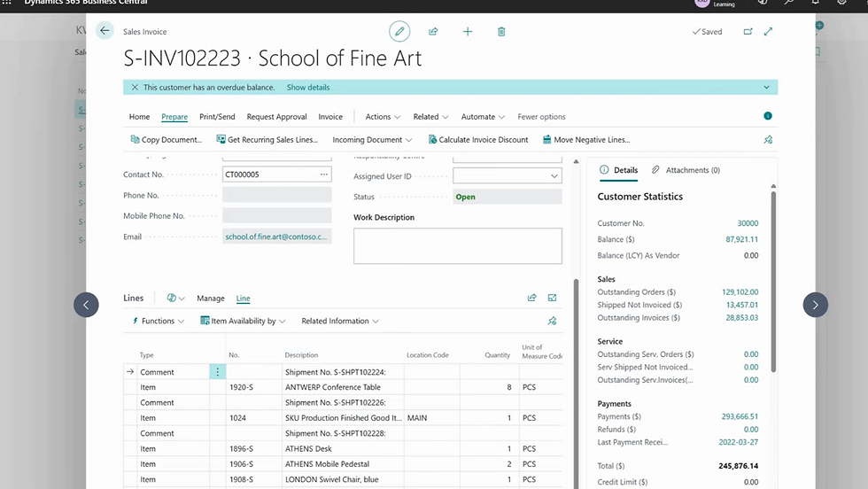The image size is (868, 489).
Task: Go to previous record arrow
Action: pyautogui.click(x=87, y=305)
